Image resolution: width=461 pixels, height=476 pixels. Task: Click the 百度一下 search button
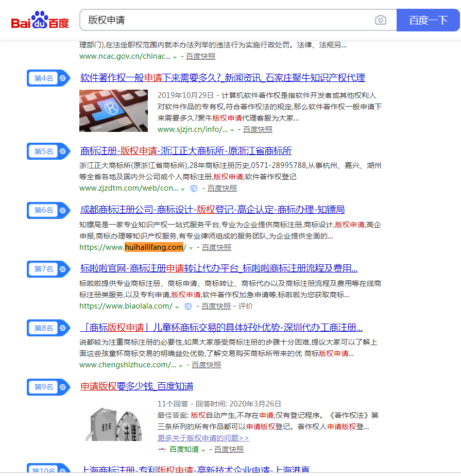[428, 20]
